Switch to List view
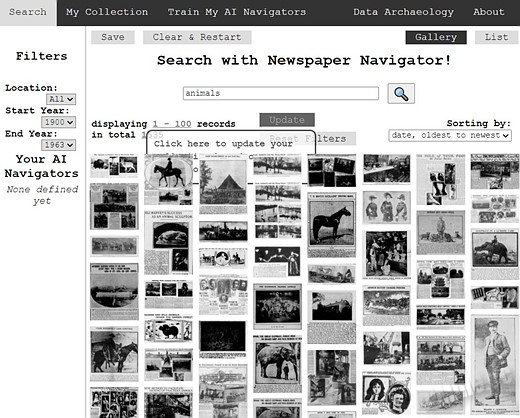The width and height of the screenshot is (520, 418). [497, 37]
